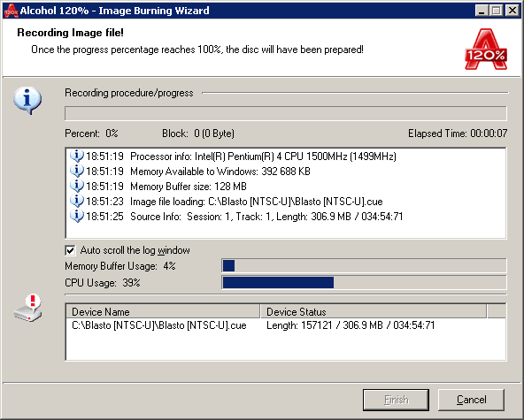Image resolution: width=524 pixels, height=420 pixels.
Task: Click info icon beside Memory Buffer size entry
Action: click(76, 186)
